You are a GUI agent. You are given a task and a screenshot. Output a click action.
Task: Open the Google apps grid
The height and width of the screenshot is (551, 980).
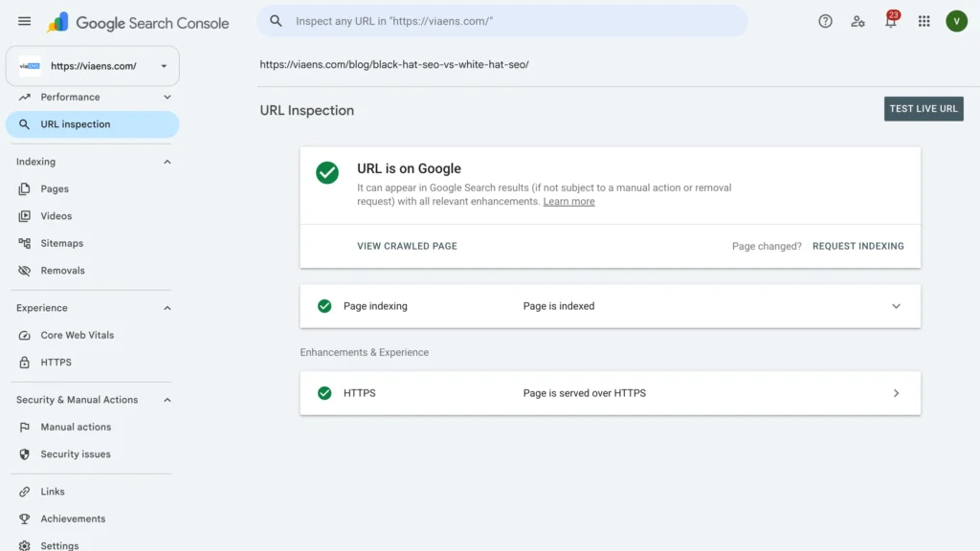click(924, 21)
